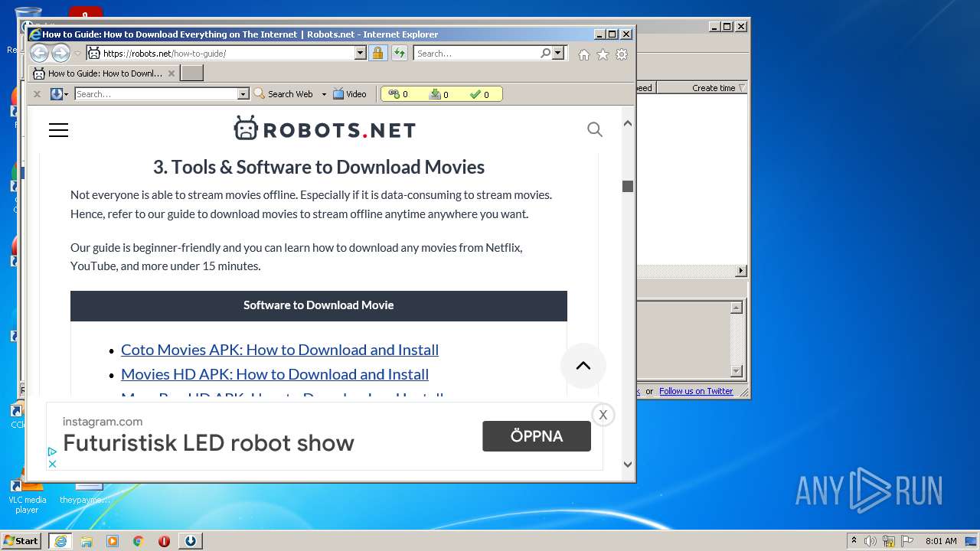980x551 pixels.
Task: Click the links counter icon on toolbar
Action: coord(394,94)
